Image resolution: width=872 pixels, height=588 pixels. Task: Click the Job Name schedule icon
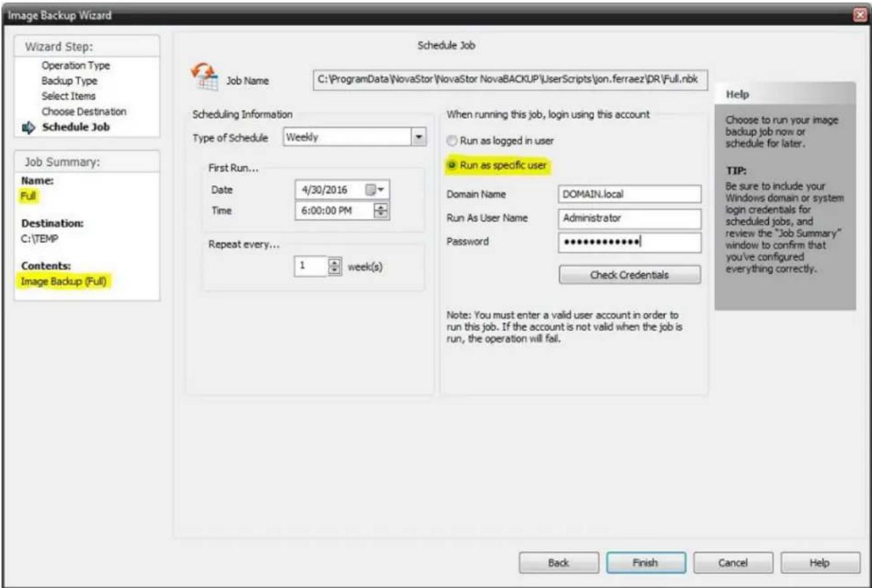(205, 78)
